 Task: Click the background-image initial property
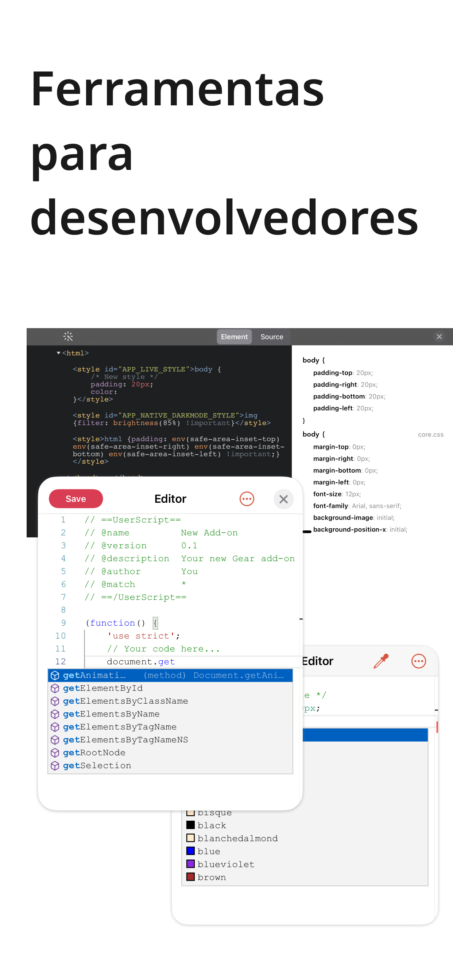[x=354, y=517]
